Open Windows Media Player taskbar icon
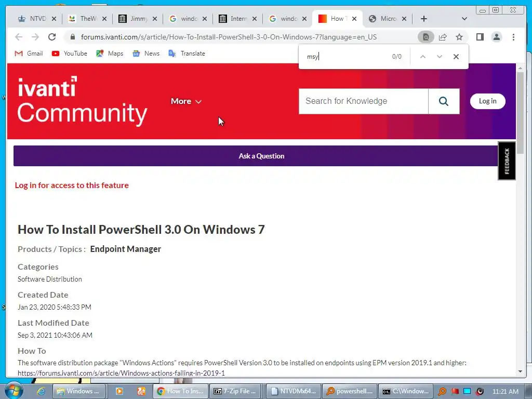 coord(119,391)
